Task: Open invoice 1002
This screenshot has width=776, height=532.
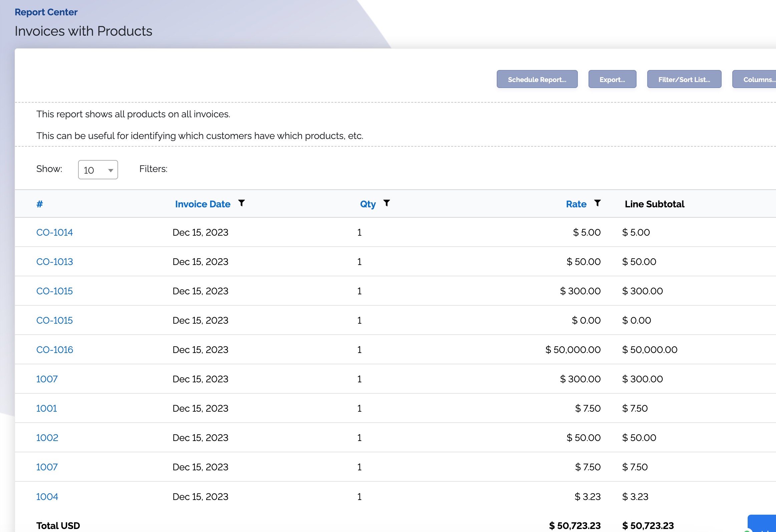Action: [x=47, y=438]
